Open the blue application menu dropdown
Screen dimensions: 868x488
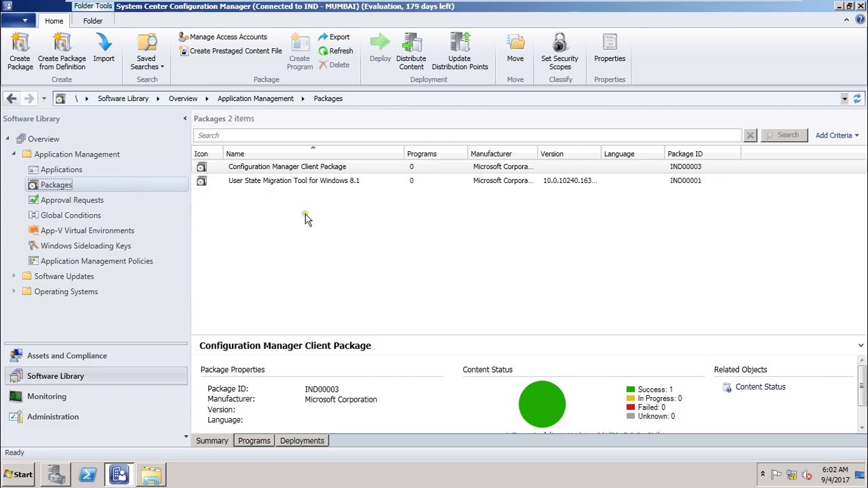point(18,21)
